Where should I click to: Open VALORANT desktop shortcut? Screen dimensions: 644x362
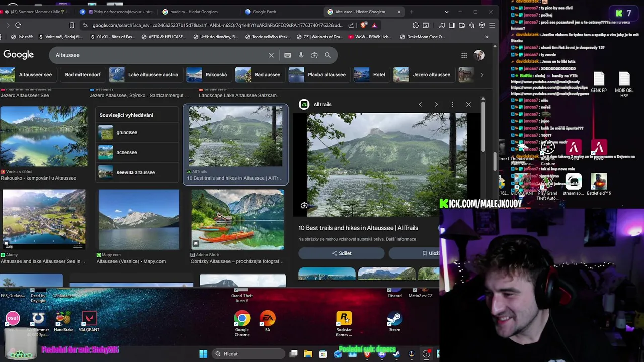89,322
